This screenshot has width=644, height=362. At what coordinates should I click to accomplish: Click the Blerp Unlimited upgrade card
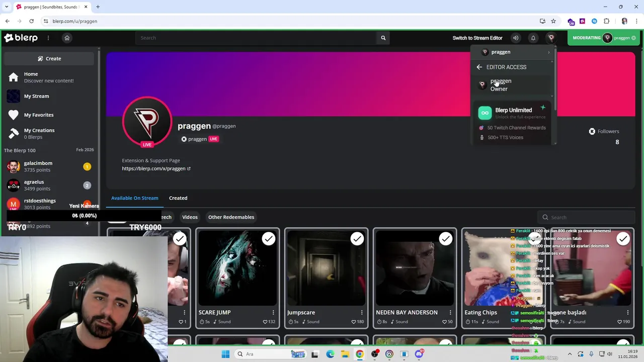pyautogui.click(x=512, y=123)
